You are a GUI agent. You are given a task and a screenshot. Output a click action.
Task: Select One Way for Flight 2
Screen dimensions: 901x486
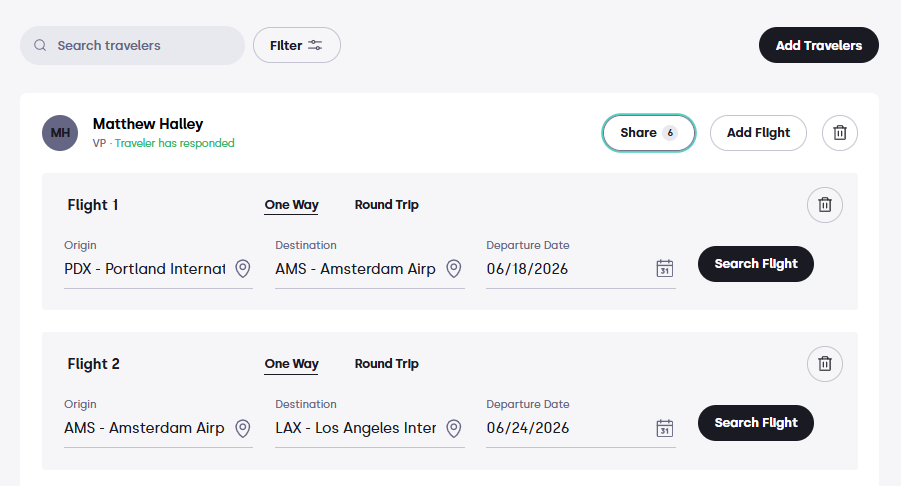(x=291, y=364)
